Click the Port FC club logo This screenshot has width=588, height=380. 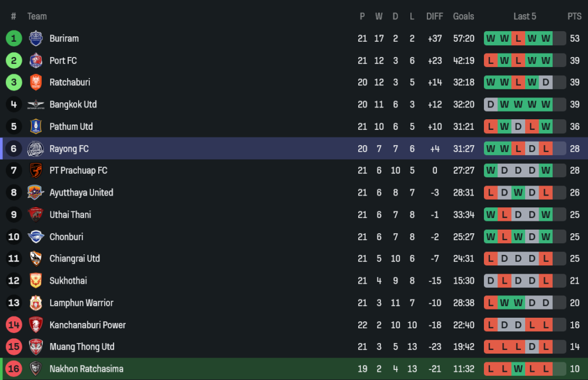coord(36,60)
